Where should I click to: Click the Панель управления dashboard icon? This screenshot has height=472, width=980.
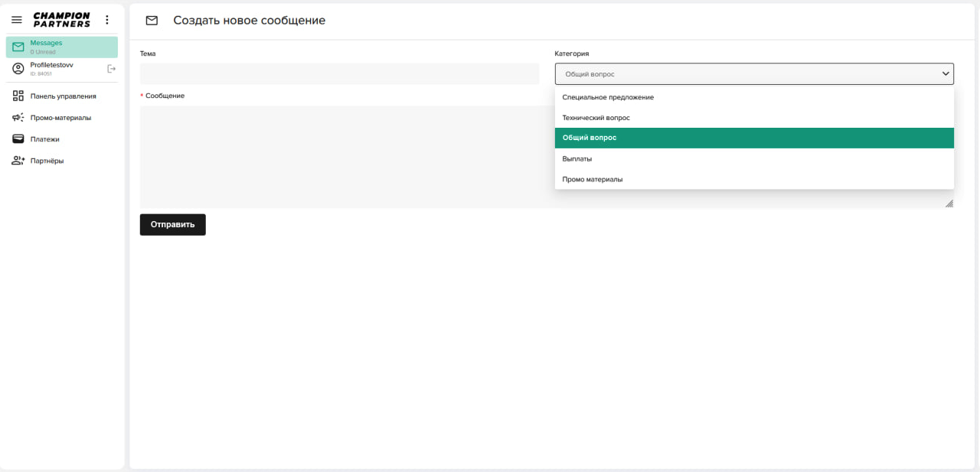(x=18, y=96)
